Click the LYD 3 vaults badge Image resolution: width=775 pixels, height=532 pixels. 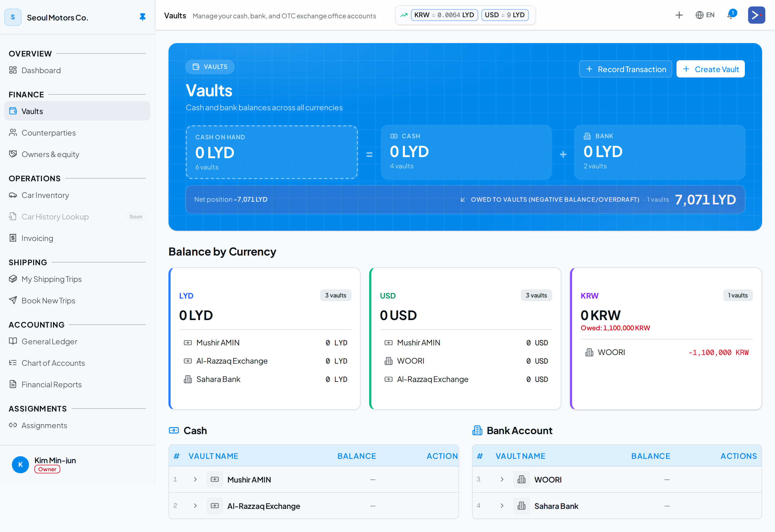coord(336,295)
